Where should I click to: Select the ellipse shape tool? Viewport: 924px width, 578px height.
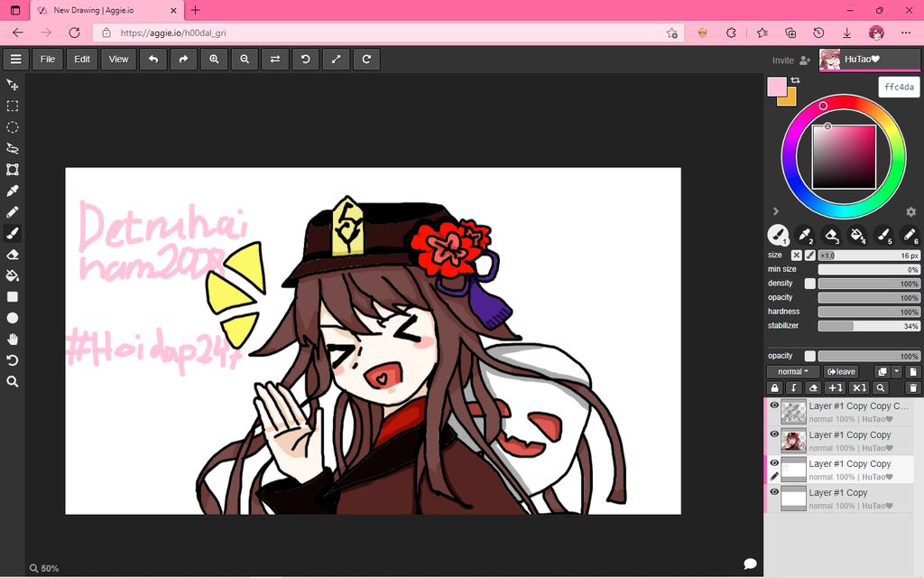13,319
